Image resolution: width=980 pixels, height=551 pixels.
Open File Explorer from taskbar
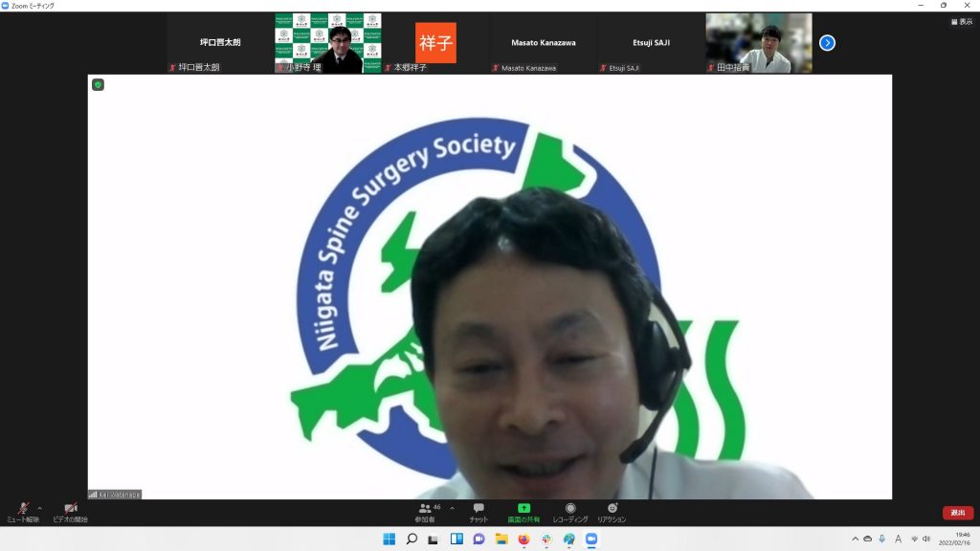pyautogui.click(x=501, y=539)
